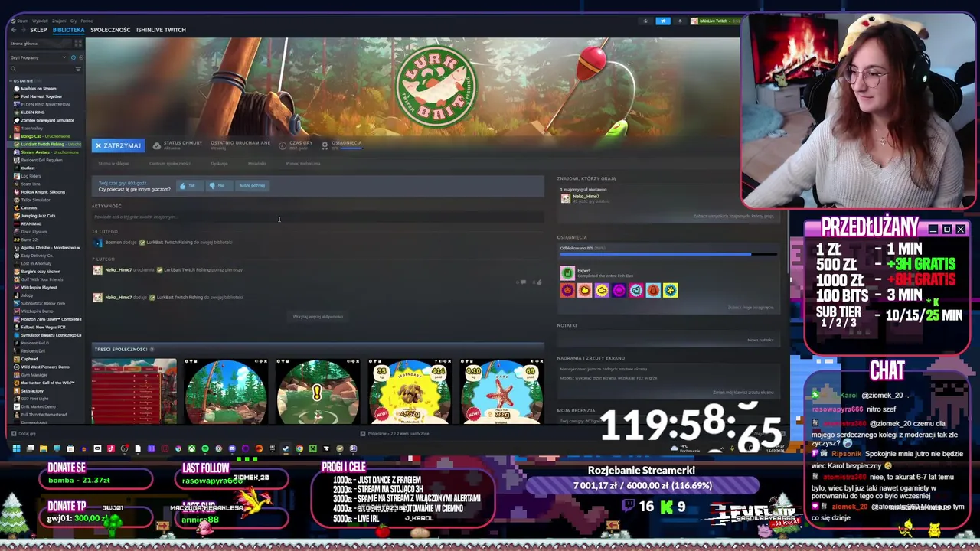Click Zobacz moje osiągnięcia link
The width and height of the screenshot is (980, 551).
coord(750,308)
